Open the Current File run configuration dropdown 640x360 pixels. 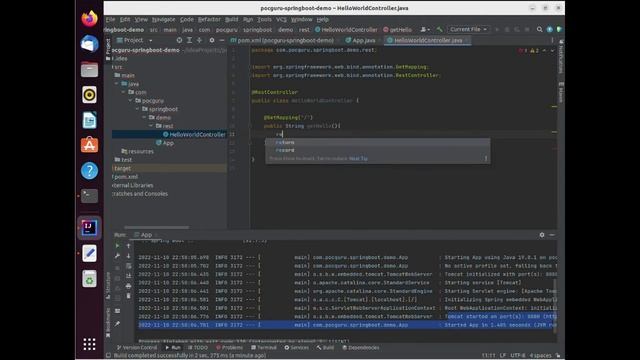click(468, 29)
